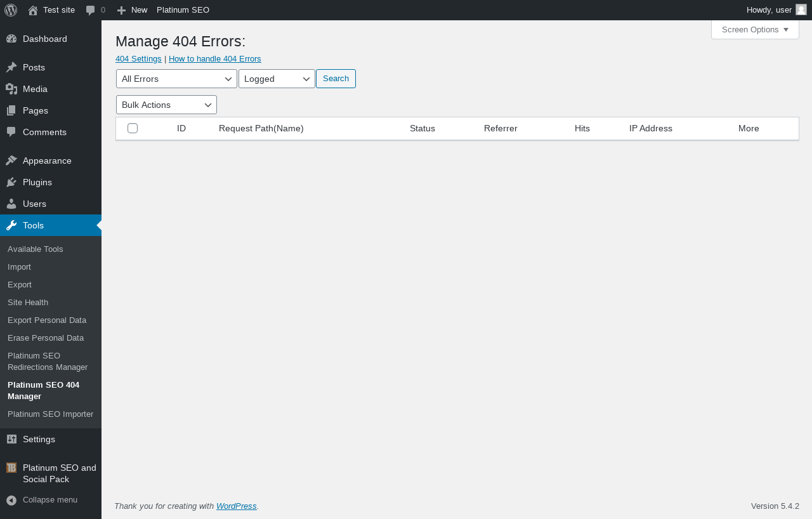Tick the select-all checkbox in table header
Screen dimensions: 812x519
coord(133,128)
